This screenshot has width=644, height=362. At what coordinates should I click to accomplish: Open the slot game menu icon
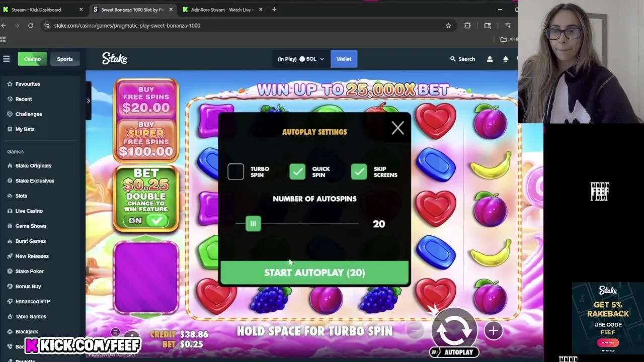pyautogui.click(x=115, y=332)
